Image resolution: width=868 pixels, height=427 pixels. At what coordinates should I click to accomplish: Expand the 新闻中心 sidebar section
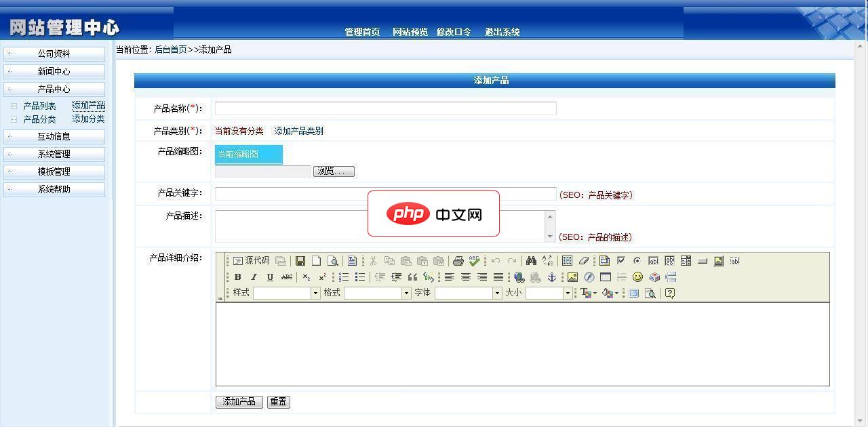pyautogui.click(x=54, y=71)
